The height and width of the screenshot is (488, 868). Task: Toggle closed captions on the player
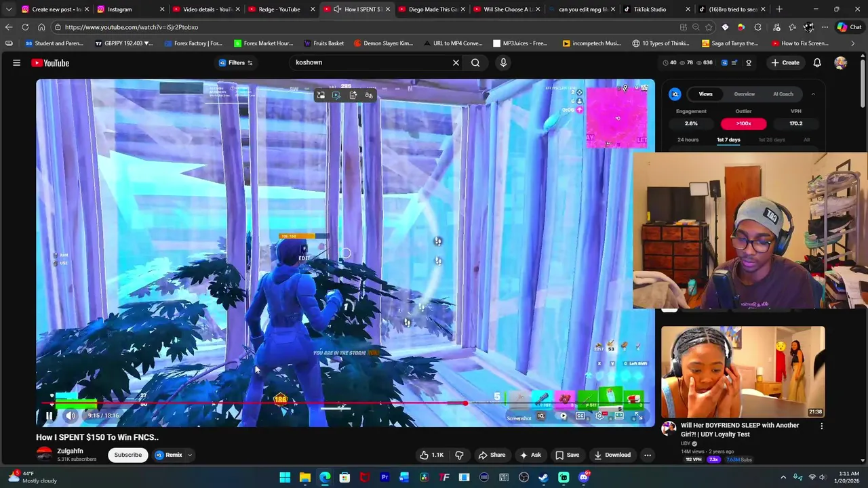coord(580,415)
